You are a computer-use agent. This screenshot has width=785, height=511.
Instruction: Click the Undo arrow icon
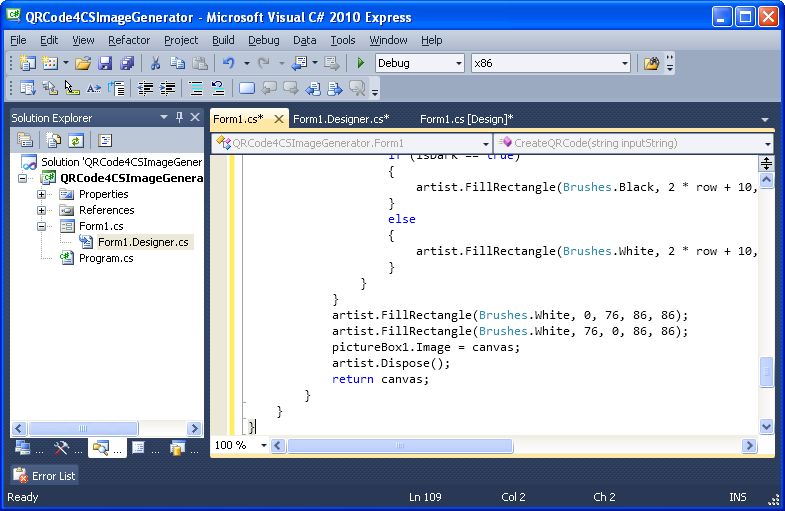(229, 63)
